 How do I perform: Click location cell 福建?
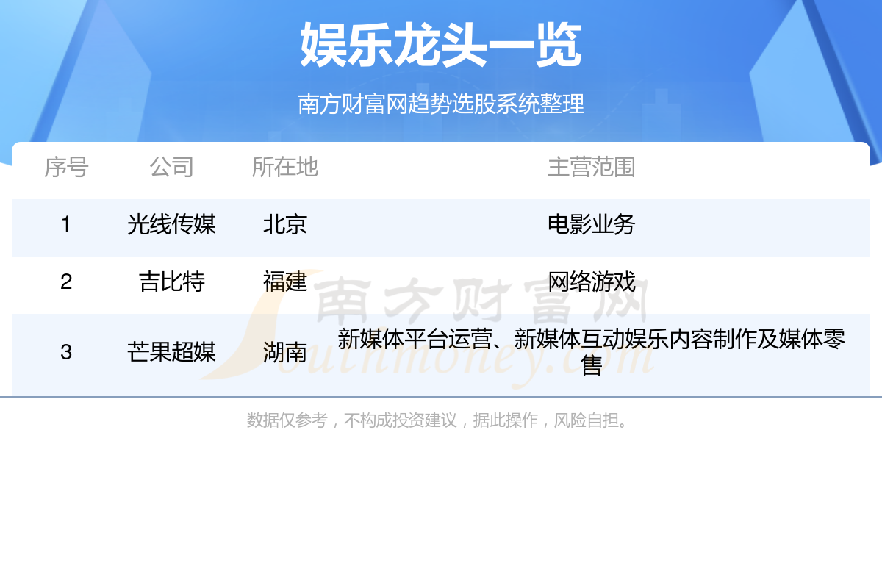(x=285, y=282)
